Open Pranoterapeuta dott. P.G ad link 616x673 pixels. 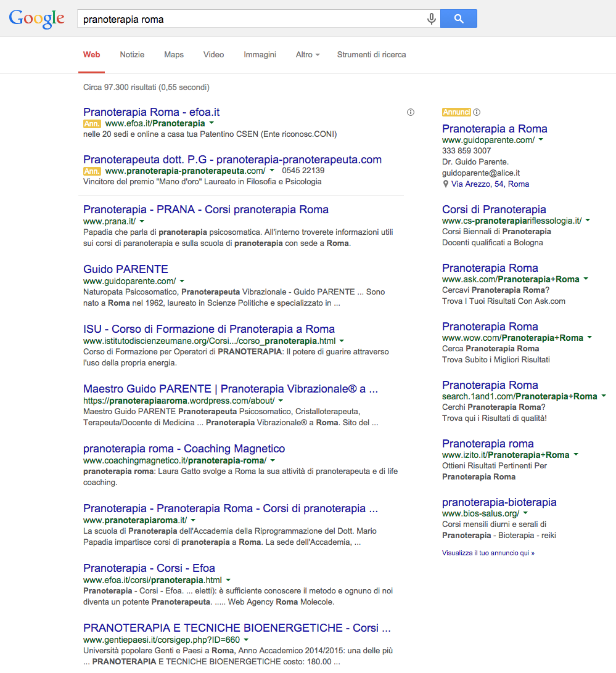pyautogui.click(x=232, y=160)
